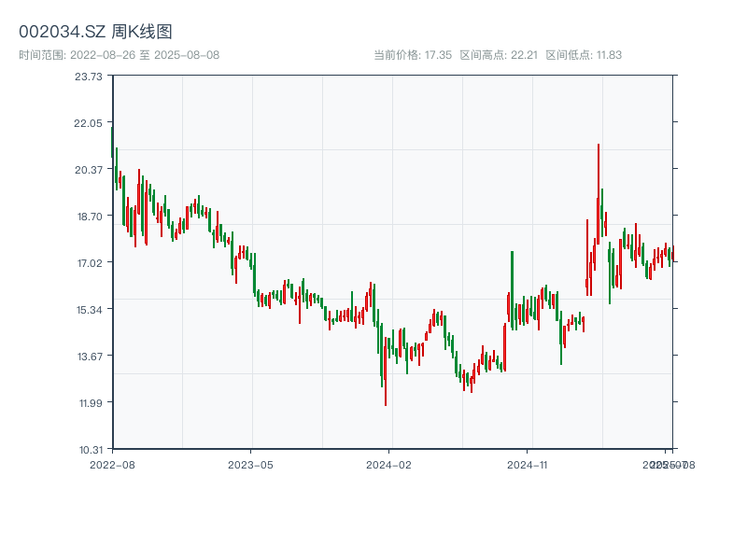Click the 时间范围 date range text
The width and height of the screenshot is (747, 560).
(119, 55)
